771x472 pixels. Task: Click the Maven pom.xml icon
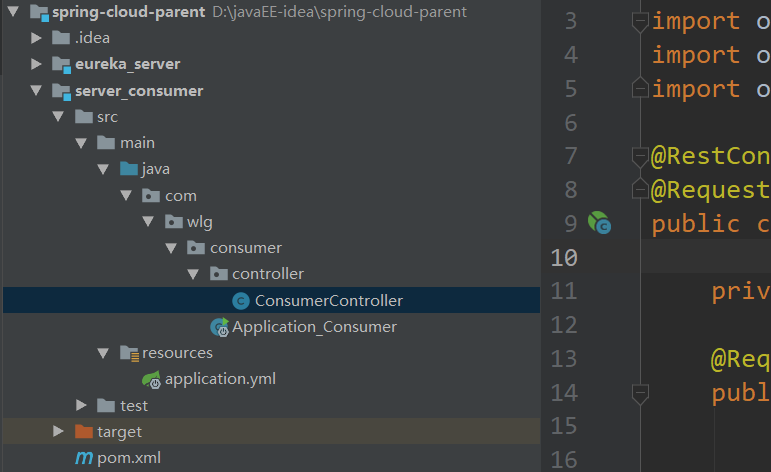pyautogui.click(x=84, y=458)
